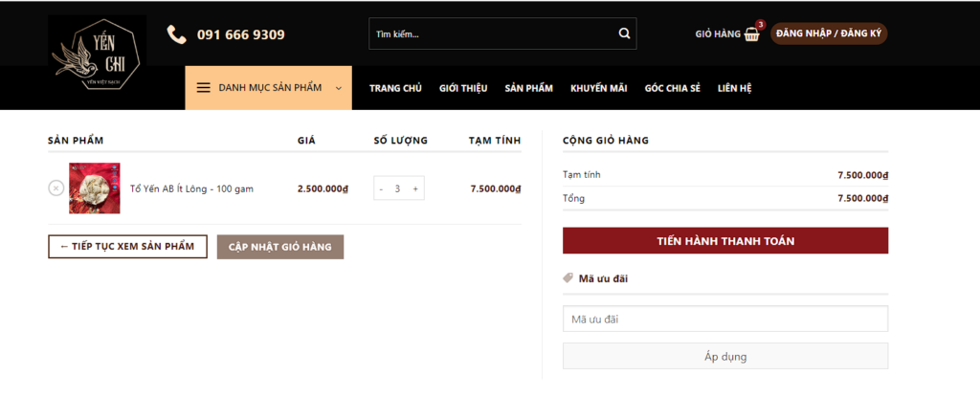This screenshot has width=980, height=420.
Task: Open Góc Chia Sẻ menu item
Action: pyautogui.click(x=672, y=88)
